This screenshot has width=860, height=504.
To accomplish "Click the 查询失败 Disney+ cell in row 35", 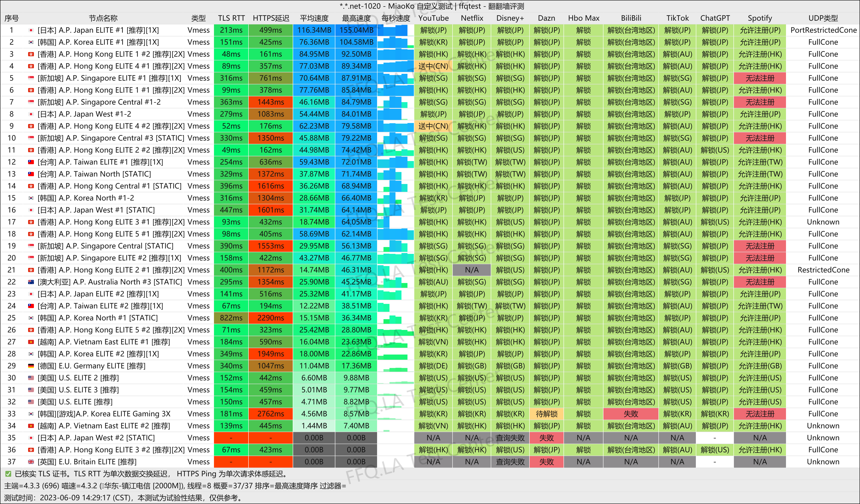I will click(510, 438).
